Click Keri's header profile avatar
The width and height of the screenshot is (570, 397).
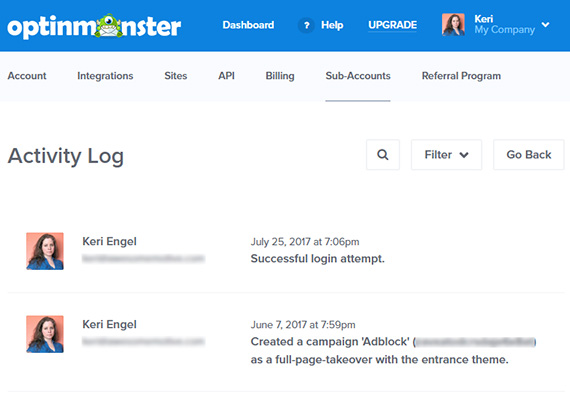pos(453,25)
